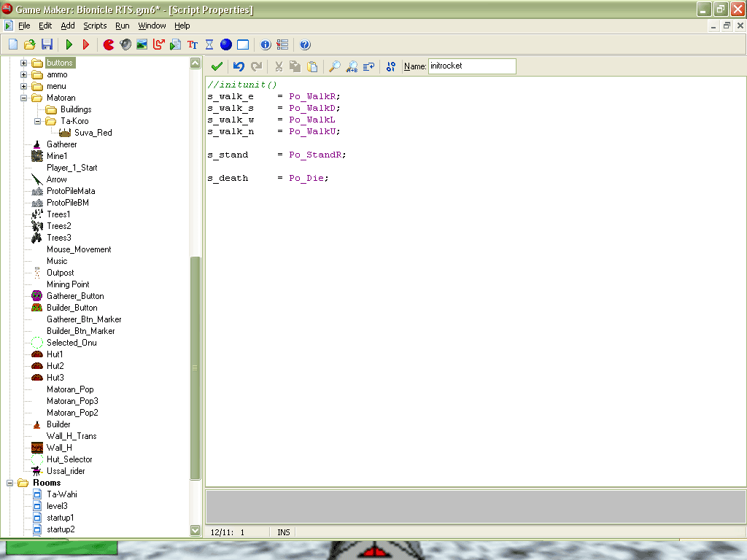Image resolution: width=747 pixels, height=560 pixels.
Task: Open the Scripts menu
Action: point(95,26)
